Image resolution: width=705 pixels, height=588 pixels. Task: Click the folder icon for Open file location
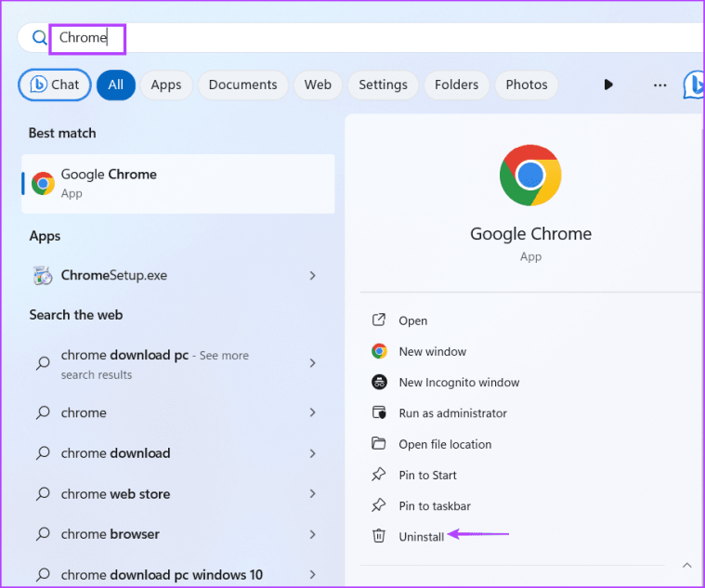379,444
